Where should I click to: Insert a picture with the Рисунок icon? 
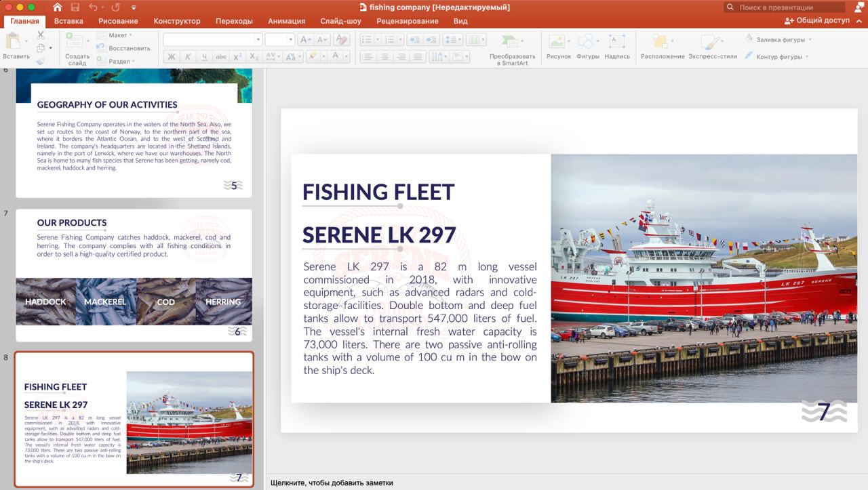tap(557, 42)
